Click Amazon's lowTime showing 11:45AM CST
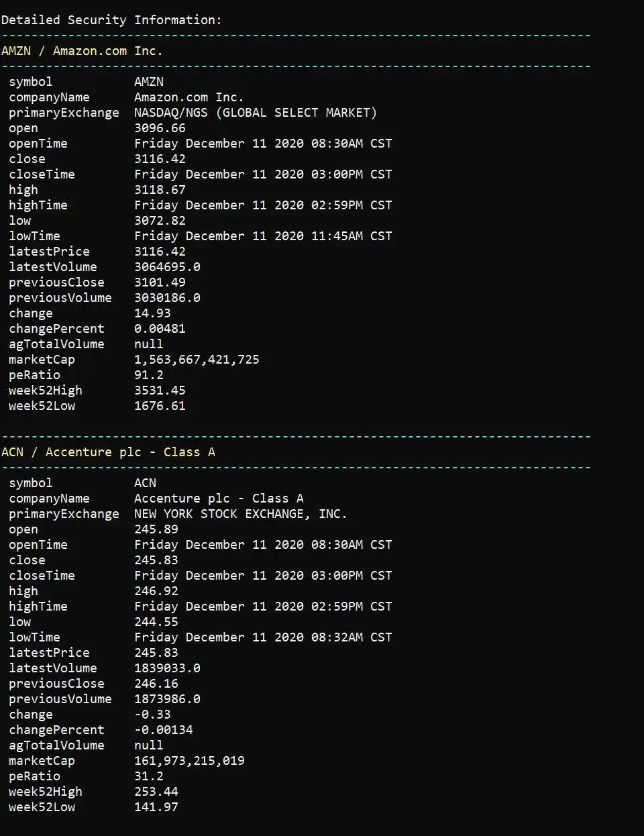The width and height of the screenshot is (644, 836). click(x=263, y=236)
